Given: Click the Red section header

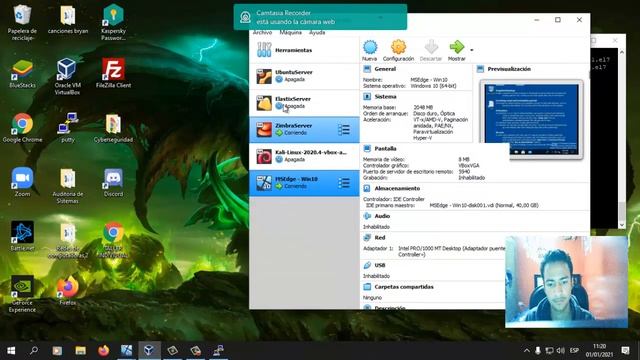Looking at the screenshot, I should click(380, 238).
